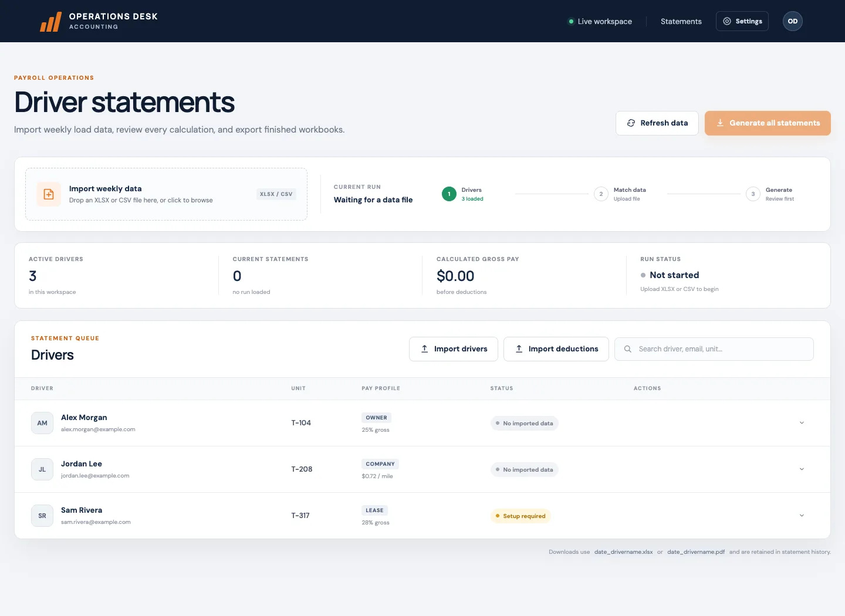This screenshot has height=616, width=845.
Task: Click the Waiting for a data file text
Action: pos(373,200)
